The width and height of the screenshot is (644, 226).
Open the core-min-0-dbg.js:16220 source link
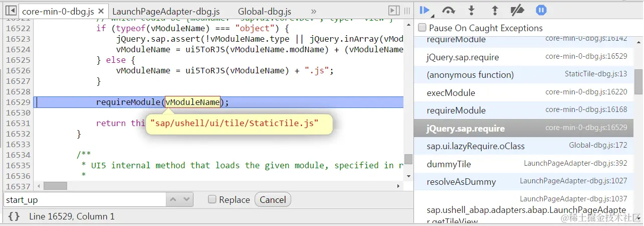(586, 92)
